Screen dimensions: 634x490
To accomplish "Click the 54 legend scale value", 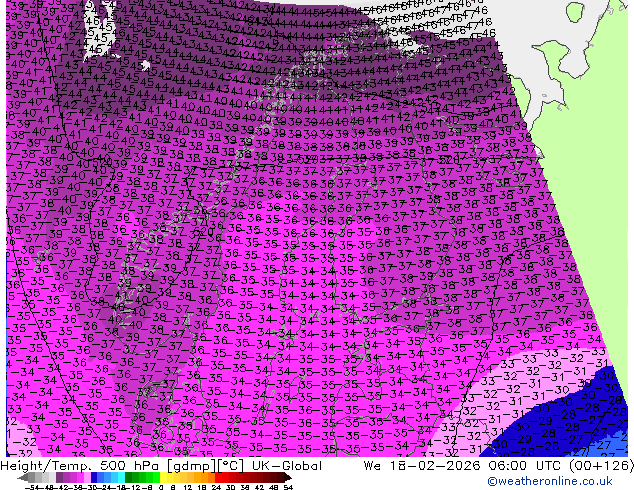I will 288,487.
